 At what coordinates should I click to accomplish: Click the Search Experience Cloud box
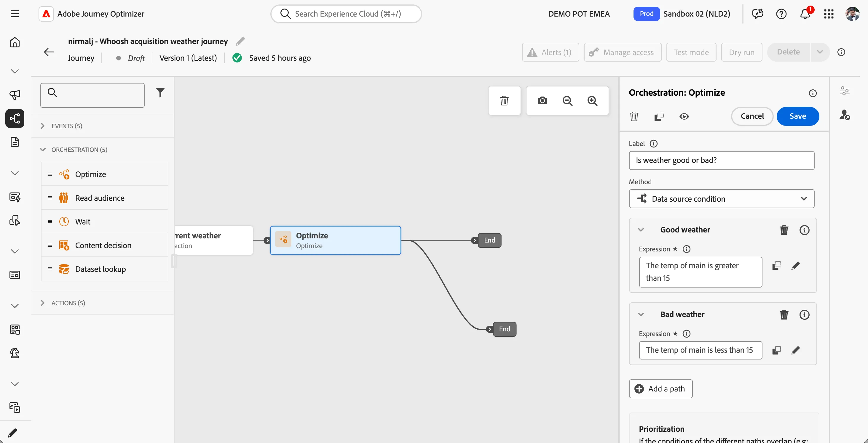click(346, 14)
